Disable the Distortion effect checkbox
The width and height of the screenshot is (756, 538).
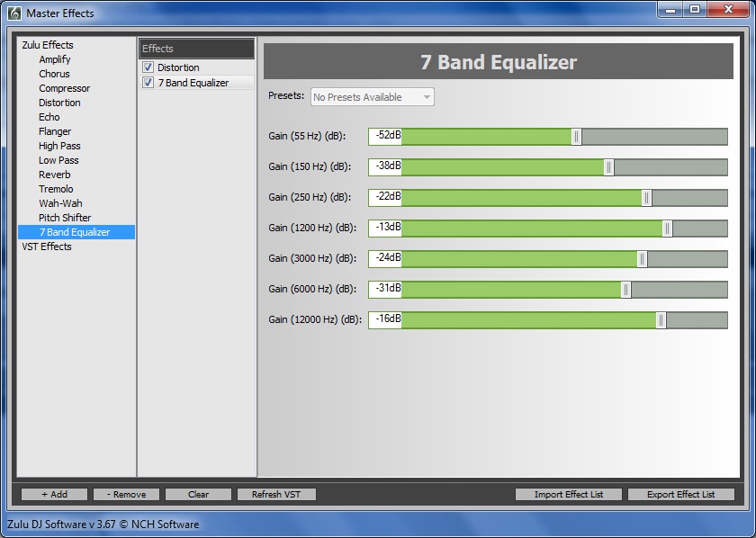coord(148,67)
